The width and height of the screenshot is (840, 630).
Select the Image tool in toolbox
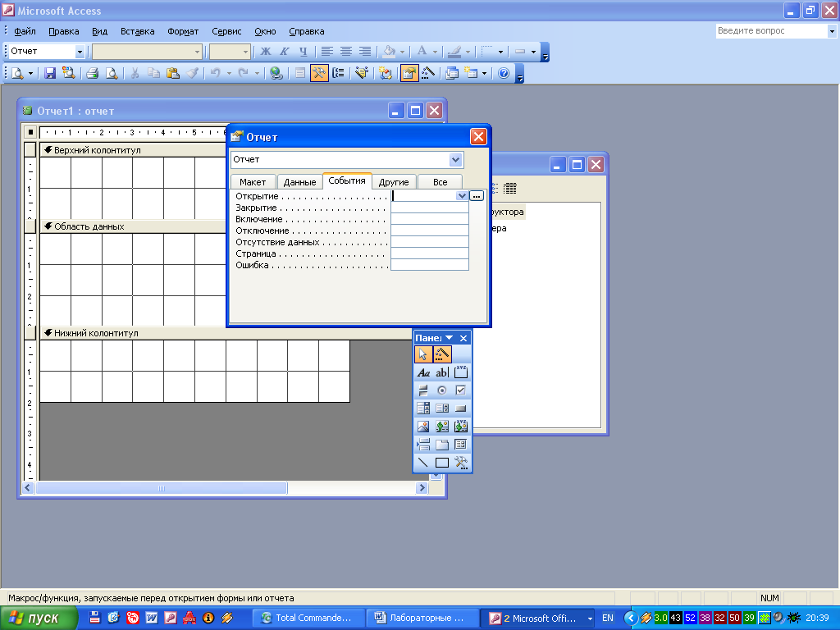pos(423,427)
